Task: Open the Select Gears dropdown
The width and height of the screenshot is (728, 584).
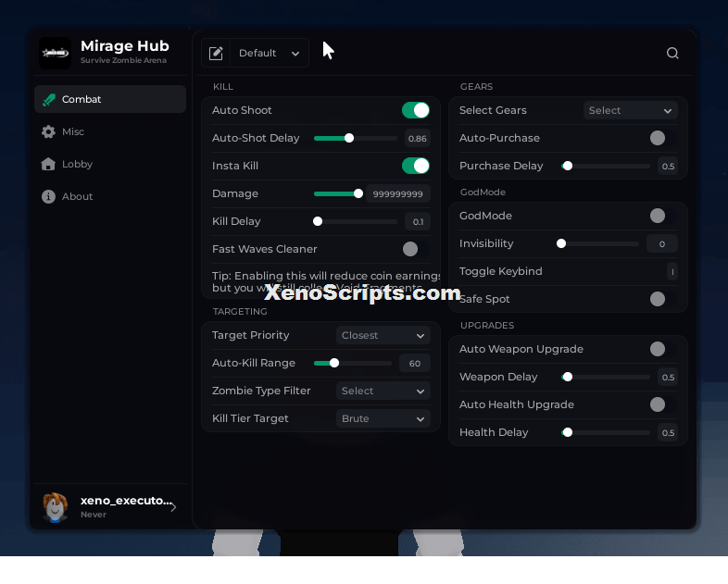Action: point(631,110)
